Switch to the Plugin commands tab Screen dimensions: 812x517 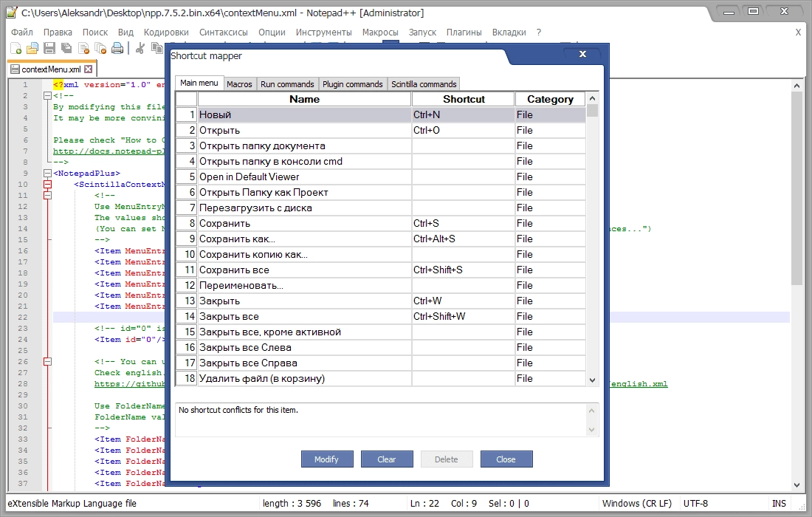tap(353, 84)
